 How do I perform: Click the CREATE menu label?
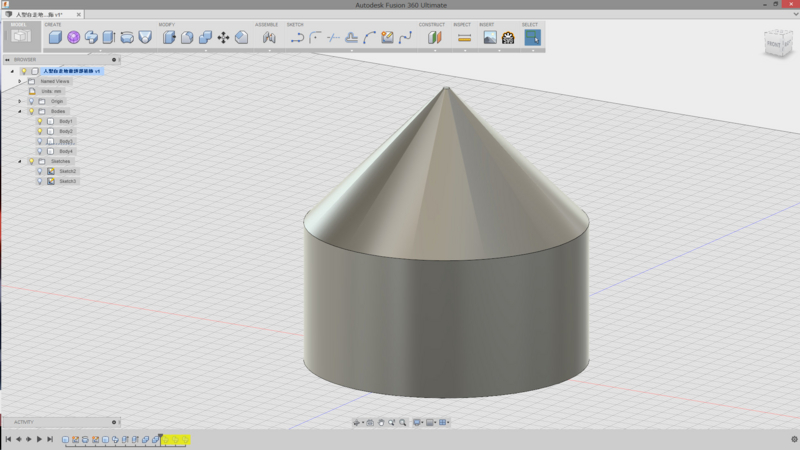click(53, 24)
